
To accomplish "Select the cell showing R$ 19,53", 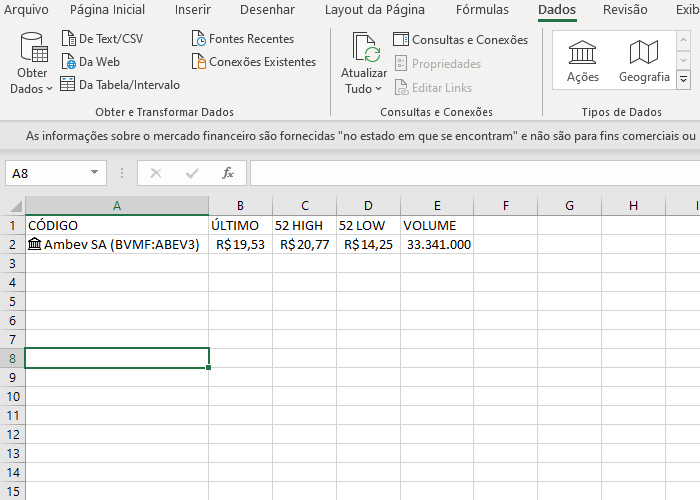I will [x=240, y=245].
